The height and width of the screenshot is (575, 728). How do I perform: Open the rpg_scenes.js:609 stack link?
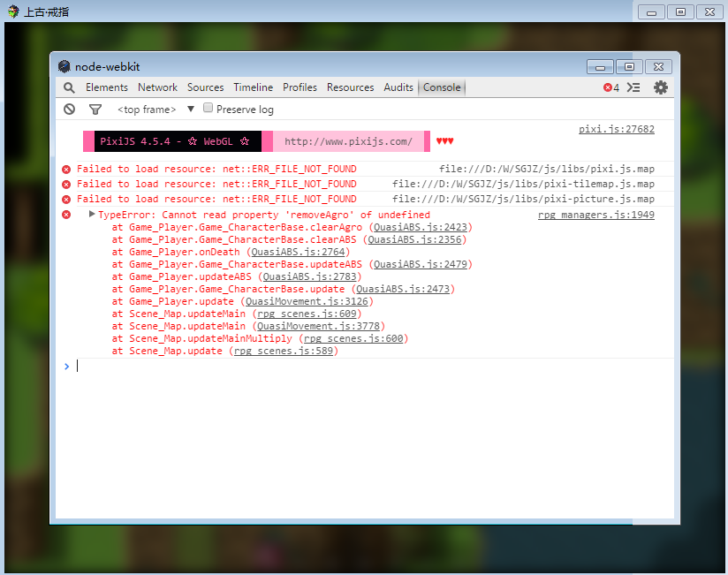307,314
